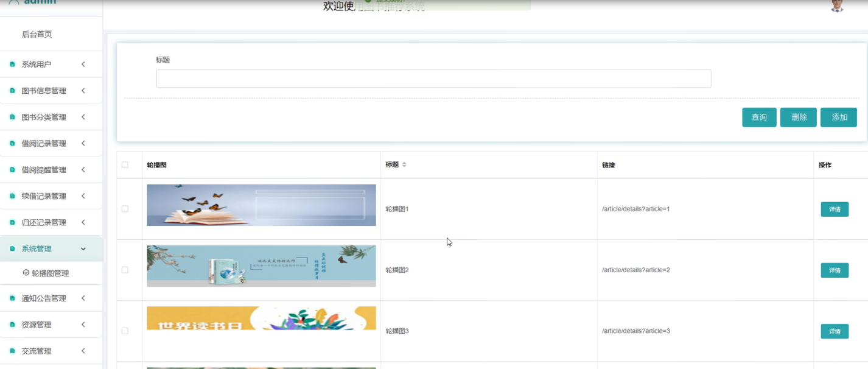Check the box for 轮播图1 row
This screenshot has width=868, height=369.
(125, 209)
